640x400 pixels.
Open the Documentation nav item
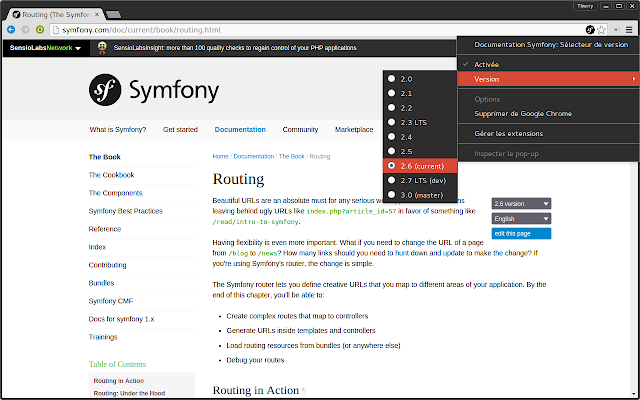tap(240, 129)
